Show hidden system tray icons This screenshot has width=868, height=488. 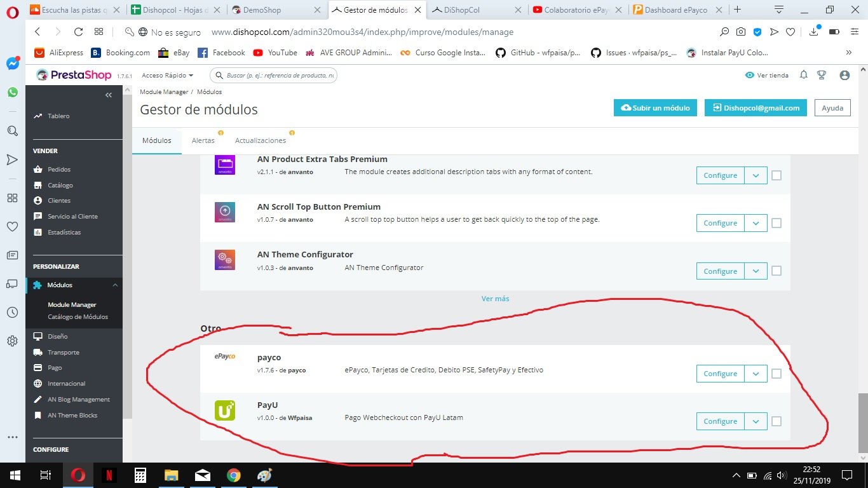(x=736, y=475)
